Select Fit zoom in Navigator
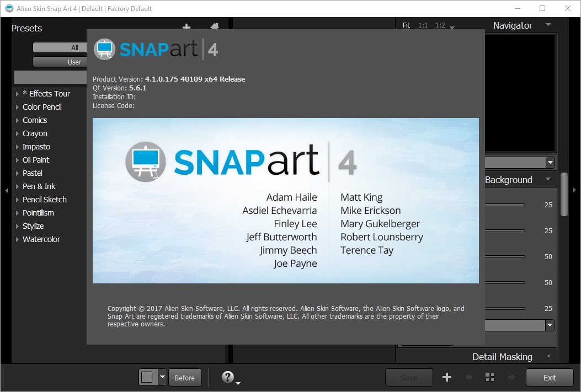The width and height of the screenshot is (581, 392). tap(407, 25)
